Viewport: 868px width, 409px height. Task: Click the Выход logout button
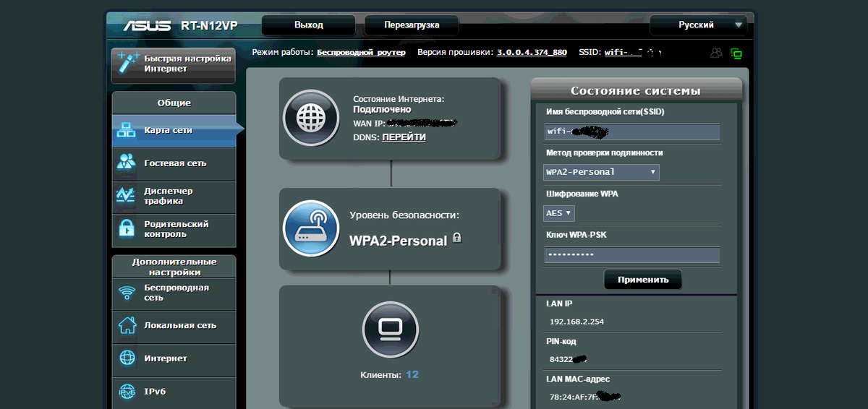[x=309, y=25]
